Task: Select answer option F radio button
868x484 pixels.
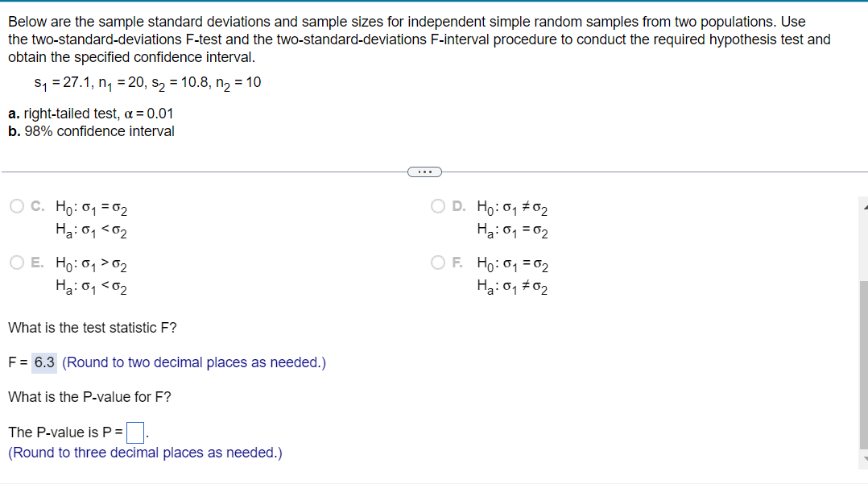Action: point(437,262)
